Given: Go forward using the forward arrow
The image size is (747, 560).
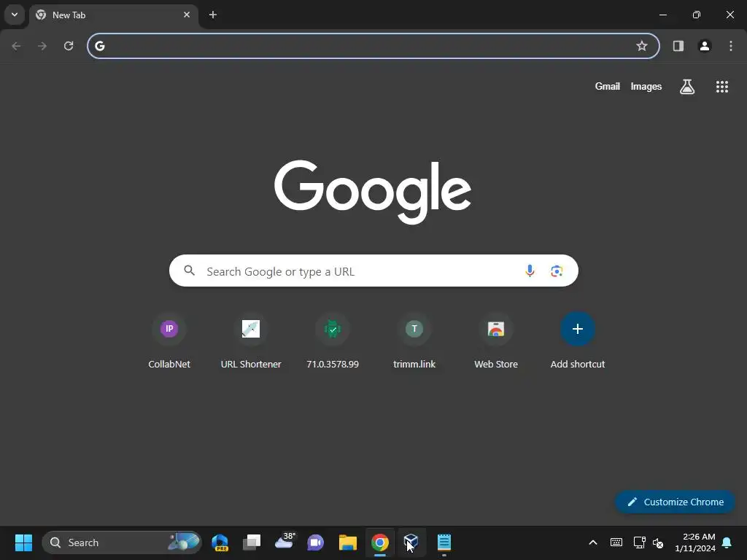Looking at the screenshot, I should [42, 46].
